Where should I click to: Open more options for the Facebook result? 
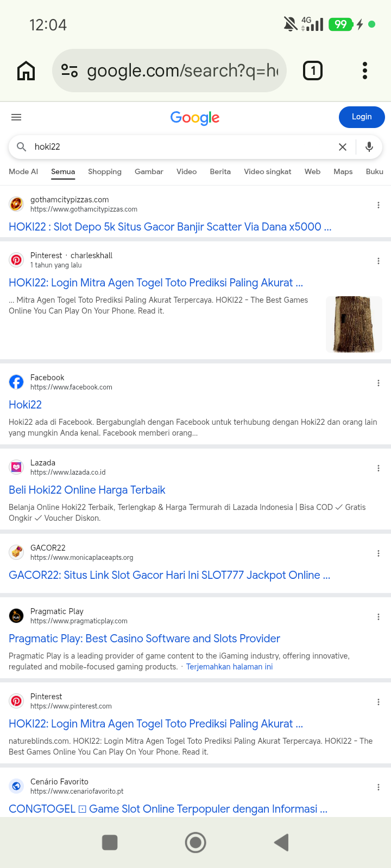(379, 383)
